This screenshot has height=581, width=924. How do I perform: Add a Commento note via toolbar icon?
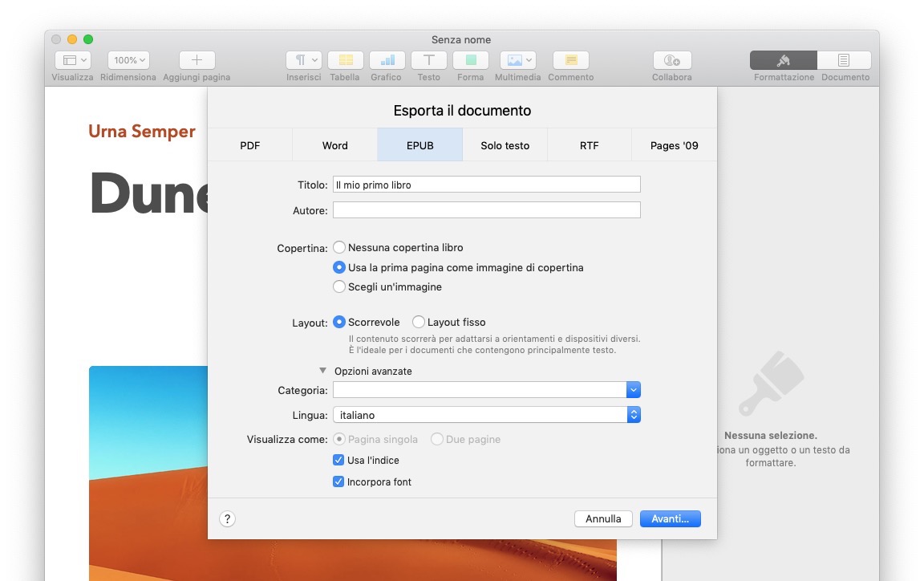571,60
